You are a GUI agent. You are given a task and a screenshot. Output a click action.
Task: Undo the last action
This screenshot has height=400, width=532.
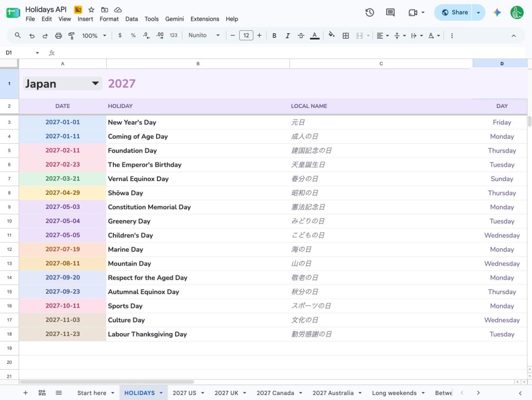[31, 36]
